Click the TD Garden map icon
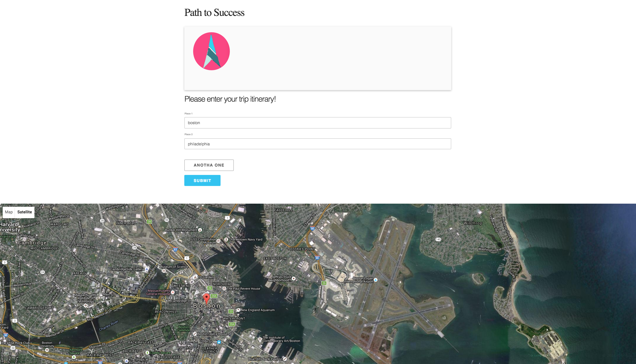This screenshot has height=364, width=636. tap(195, 277)
